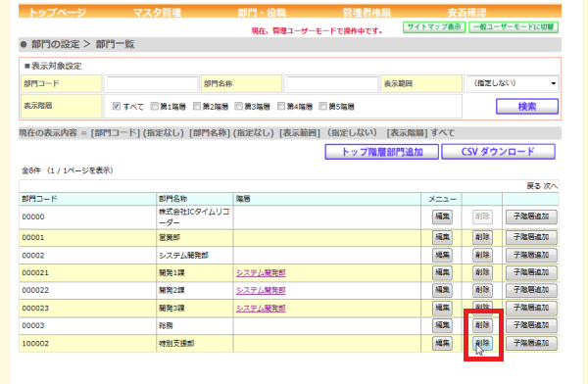
Task: Click the 戻る paging link
Action: (x=533, y=186)
